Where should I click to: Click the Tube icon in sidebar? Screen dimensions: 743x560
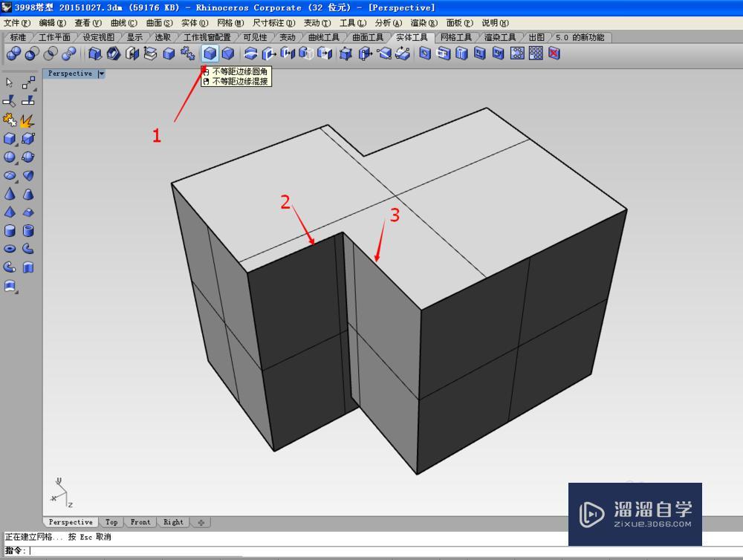[x=28, y=231]
